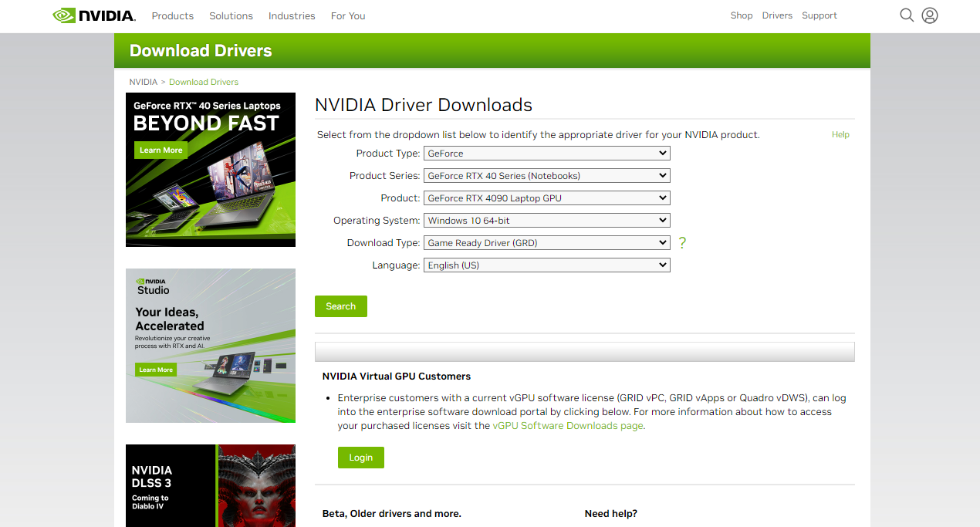Open the search magnifier in the header
Viewport: 980px width, 527px height.
(x=907, y=15)
